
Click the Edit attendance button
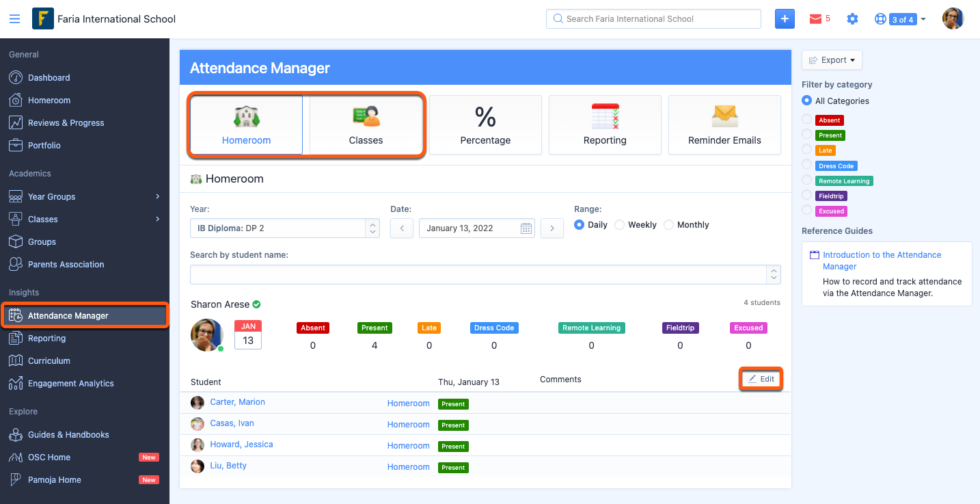[x=761, y=379]
